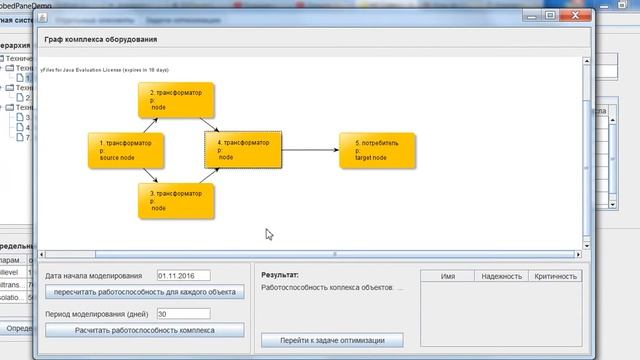Click the Период моделирования (дней) field
The width and height of the screenshot is (640, 360).
[x=184, y=314]
